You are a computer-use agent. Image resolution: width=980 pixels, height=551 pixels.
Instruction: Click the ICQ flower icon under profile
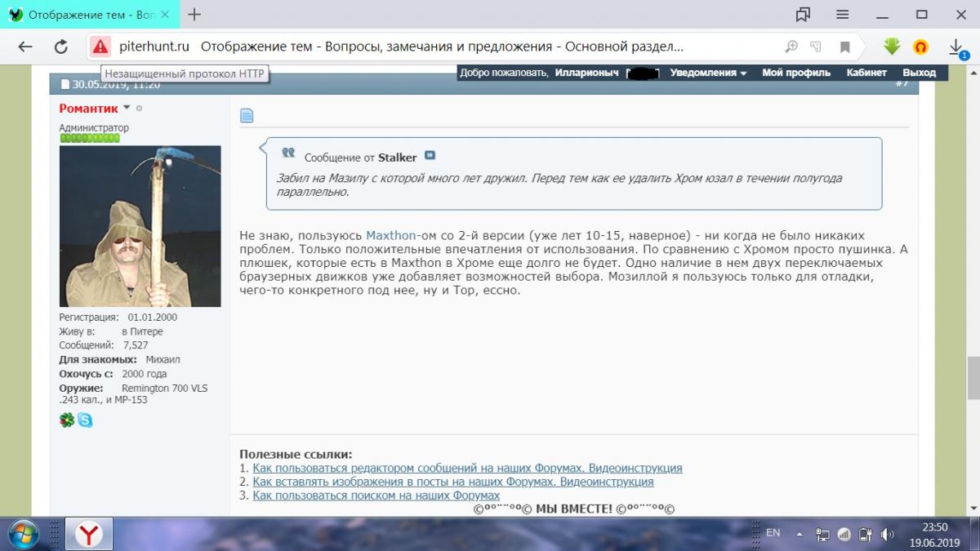pyautogui.click(x=67, y=420)
